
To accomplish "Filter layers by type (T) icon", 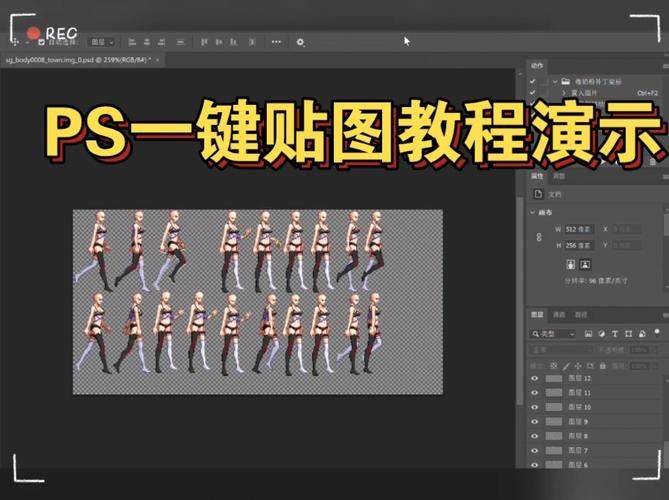I will click(615, 334).
